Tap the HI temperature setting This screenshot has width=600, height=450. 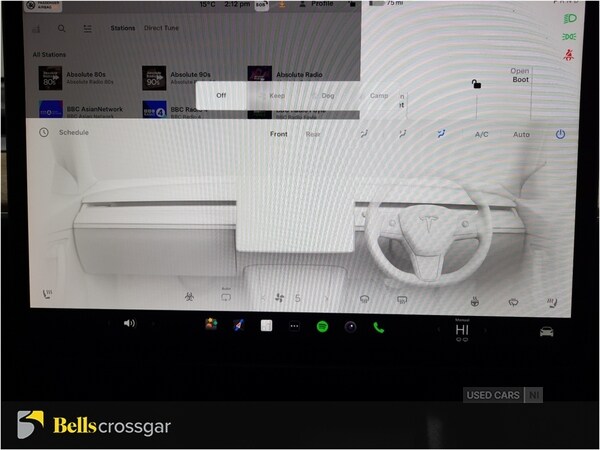pos(462,330)
